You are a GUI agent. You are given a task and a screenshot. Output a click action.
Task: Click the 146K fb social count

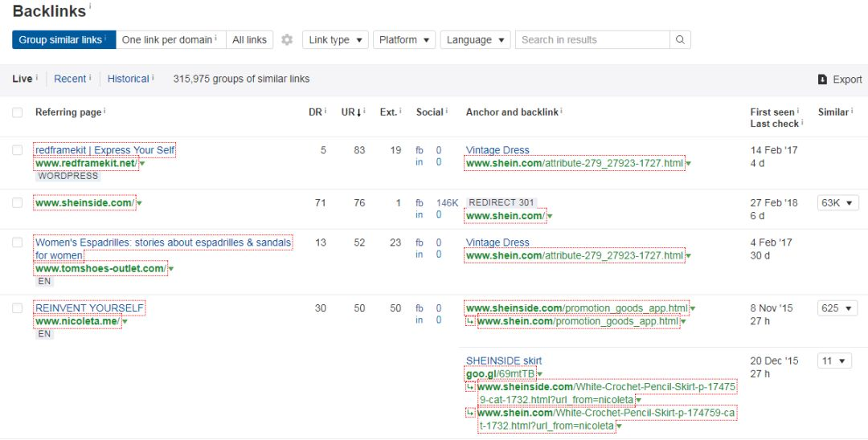[x=448, y=203]
